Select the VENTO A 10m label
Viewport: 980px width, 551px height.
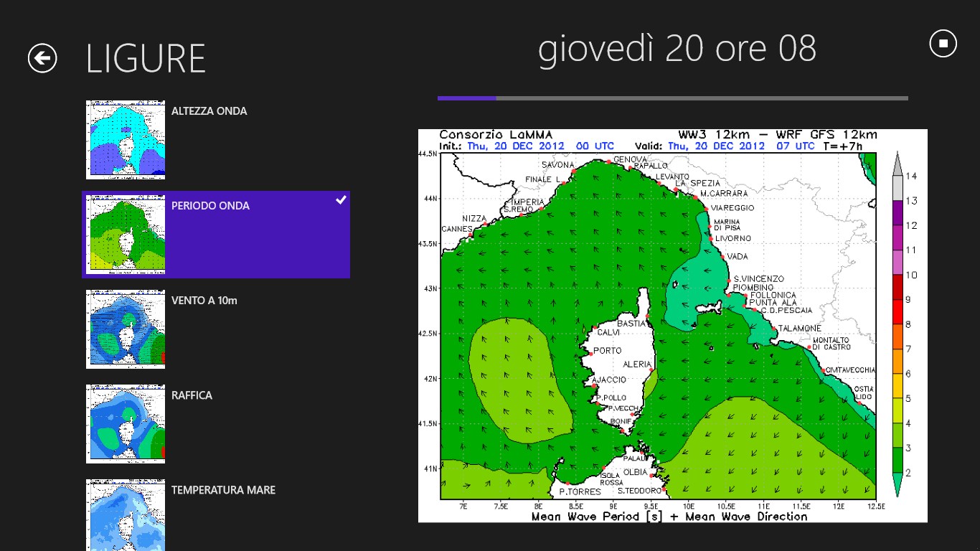pyautogui.click(x=204, y=301)
